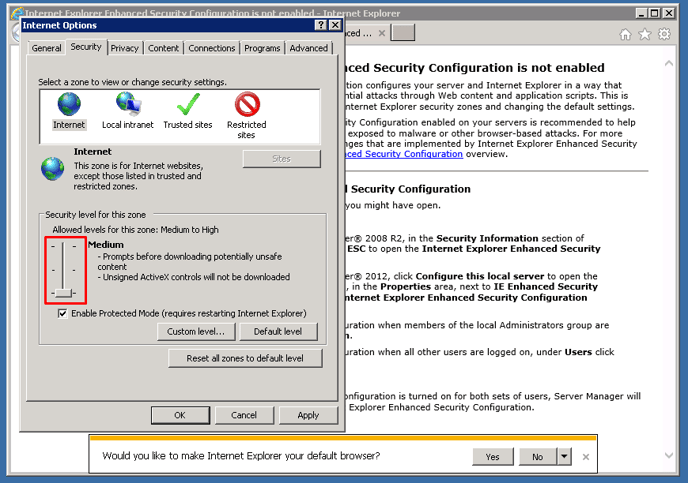Open Favorites star icon
Image resolution: width=688 pixels, height=483 pixels.
coord(645,34)
